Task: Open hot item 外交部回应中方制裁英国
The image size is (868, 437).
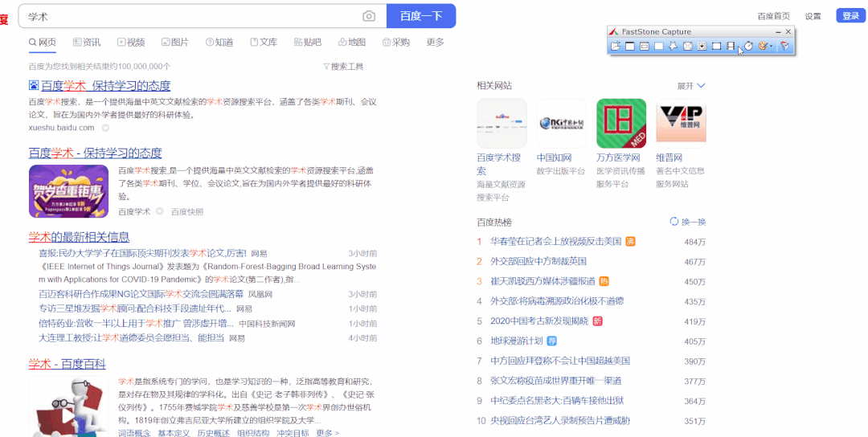Action: pos(538,261)
